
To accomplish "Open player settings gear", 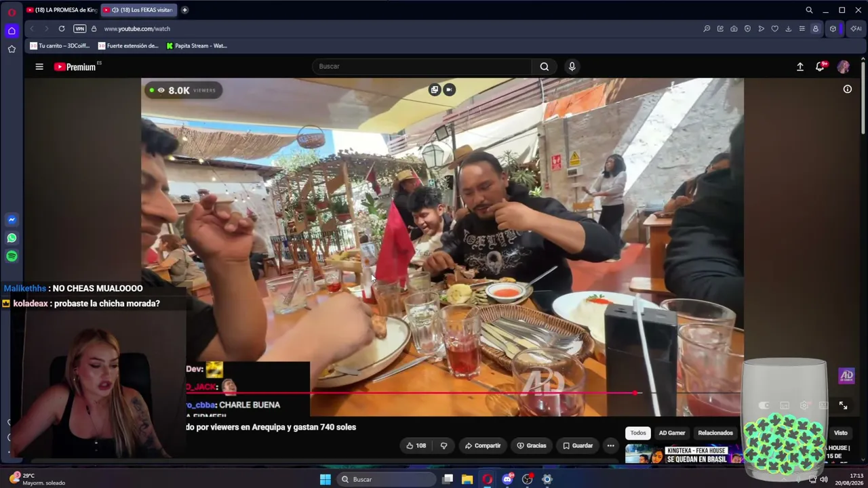I will tap(804, 405).
